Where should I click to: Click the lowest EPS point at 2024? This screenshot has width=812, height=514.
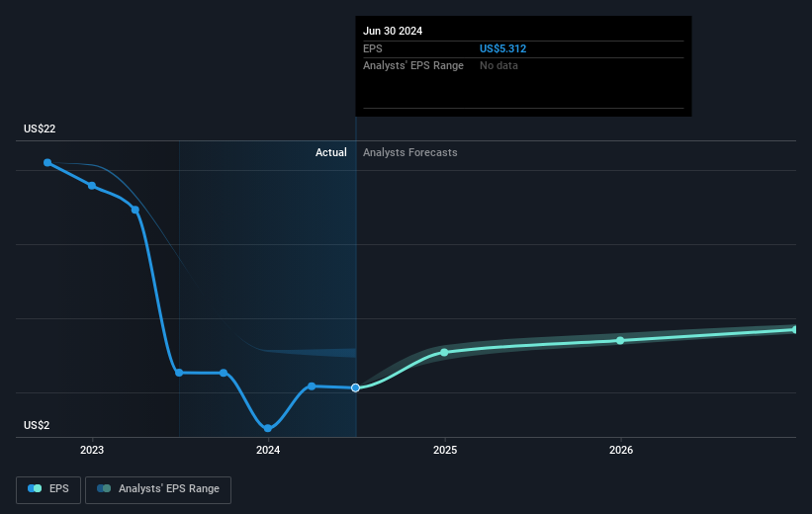pos(268,428)
